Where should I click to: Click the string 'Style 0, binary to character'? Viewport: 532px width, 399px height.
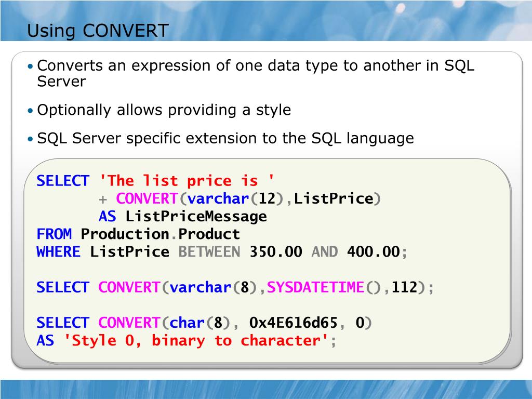[x=196, y=340]
